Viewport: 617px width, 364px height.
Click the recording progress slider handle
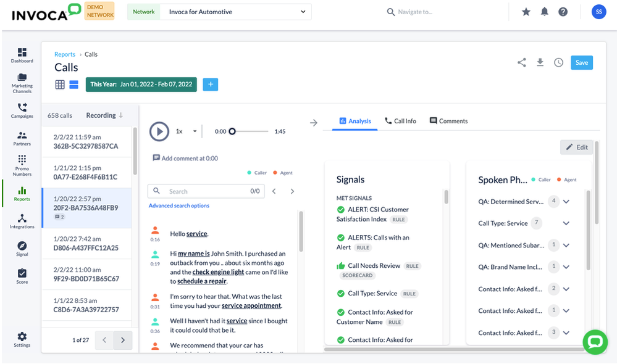[232, 131]
